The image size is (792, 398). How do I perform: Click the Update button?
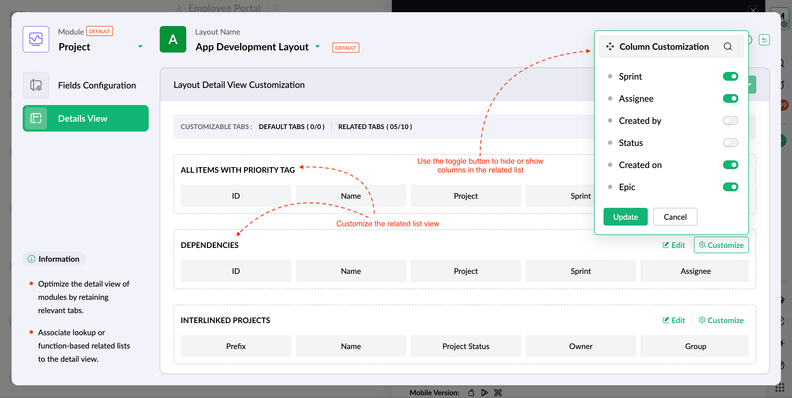(625, 217)
